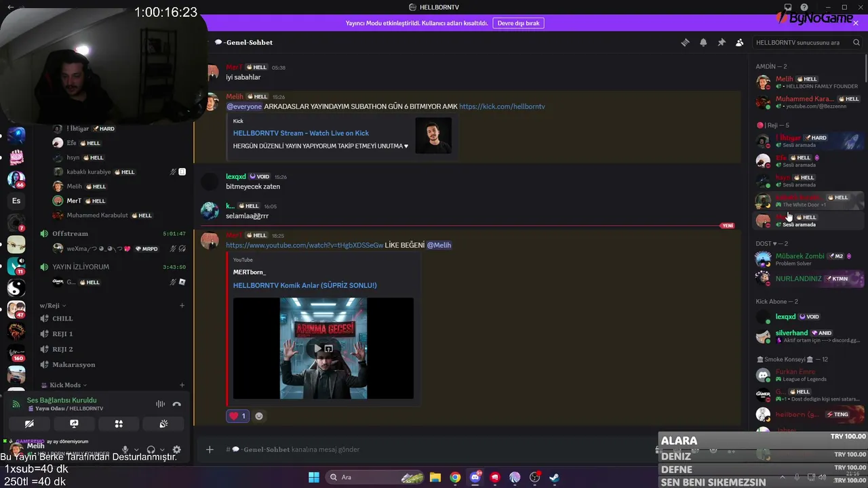Deafen using the headphones icon
Screen dimensions: 868x488
[x=151, y=449]
